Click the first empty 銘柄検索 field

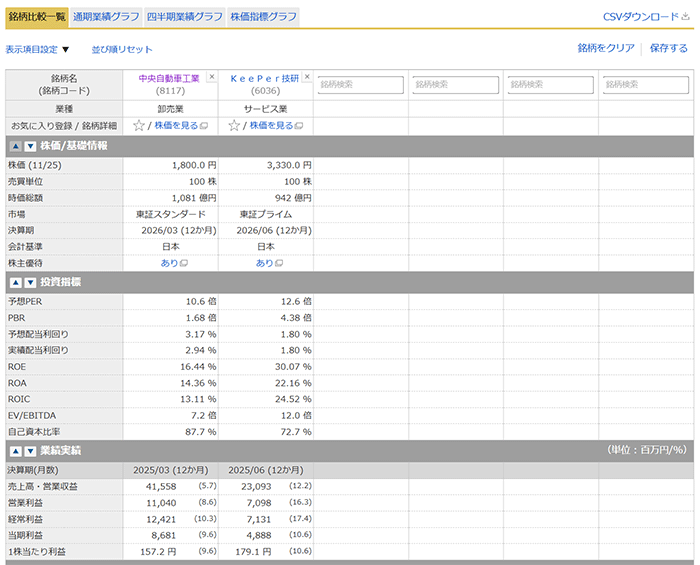pos(361,85)
